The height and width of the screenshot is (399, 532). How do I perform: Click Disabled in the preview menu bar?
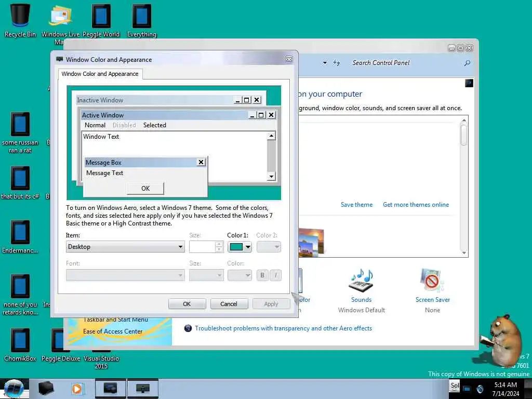pos(124,125)
